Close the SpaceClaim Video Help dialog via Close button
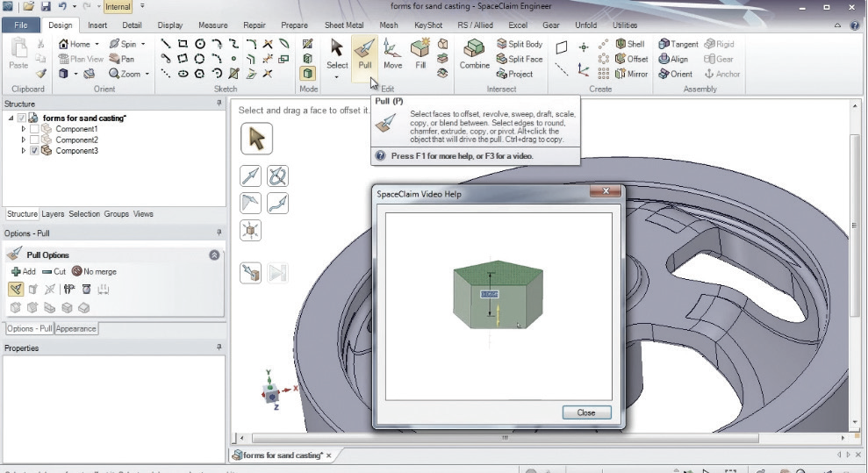Viewport: 868px width, 473px height. click(586, 412)
